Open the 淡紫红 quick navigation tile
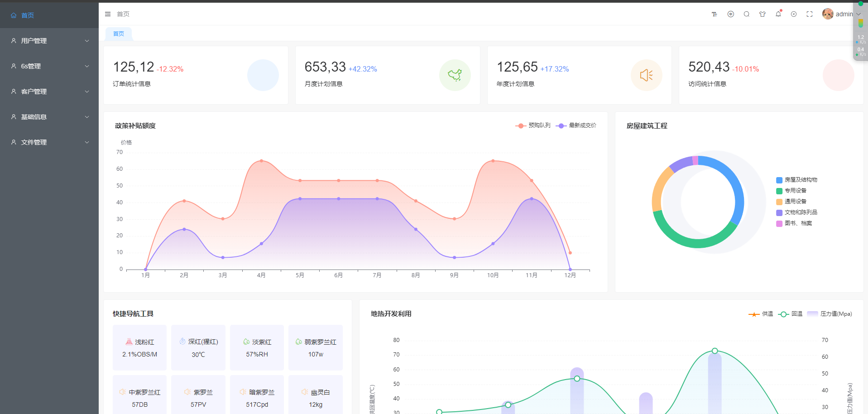The image size is (868, 414). (x=257, y=348)
